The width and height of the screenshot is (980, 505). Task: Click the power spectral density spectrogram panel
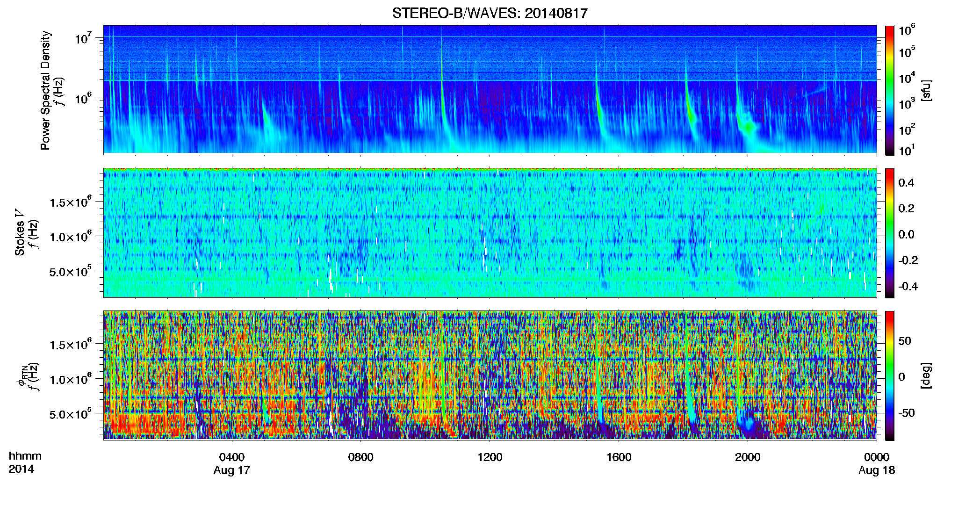point(490,89)
